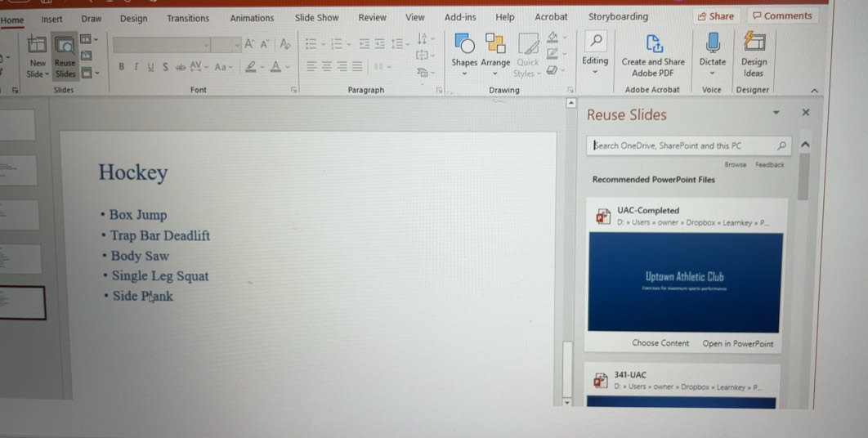Open Reuse Slides pane options arrow

pos(776,113)
